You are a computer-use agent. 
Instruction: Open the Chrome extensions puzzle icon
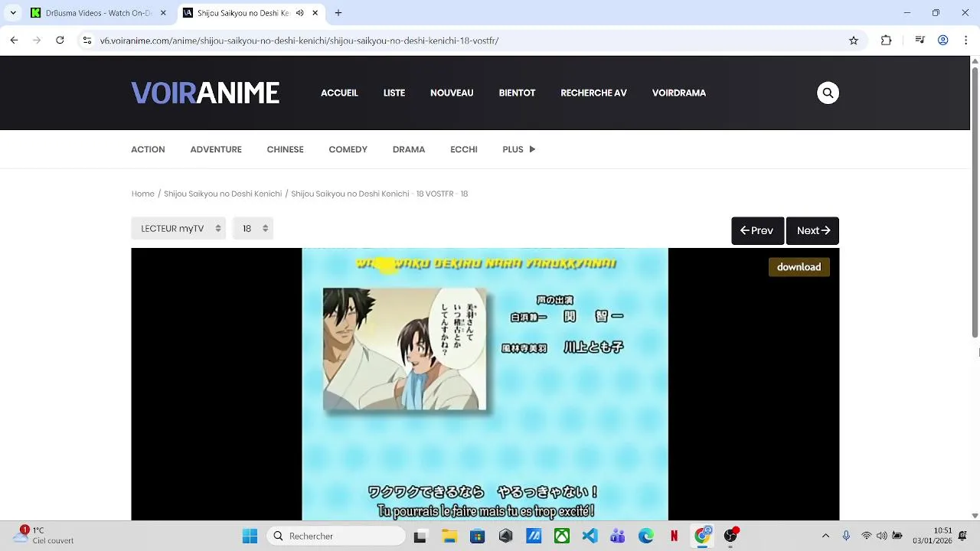pos(886,41)
